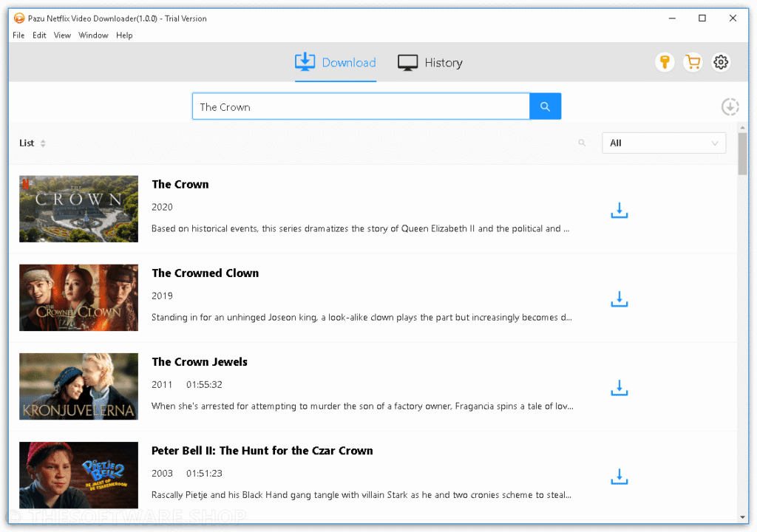Screen dimensions: 757x532
Task: Click The Crown Jewels poster thumbnail
Action: [x=78, y=386]
